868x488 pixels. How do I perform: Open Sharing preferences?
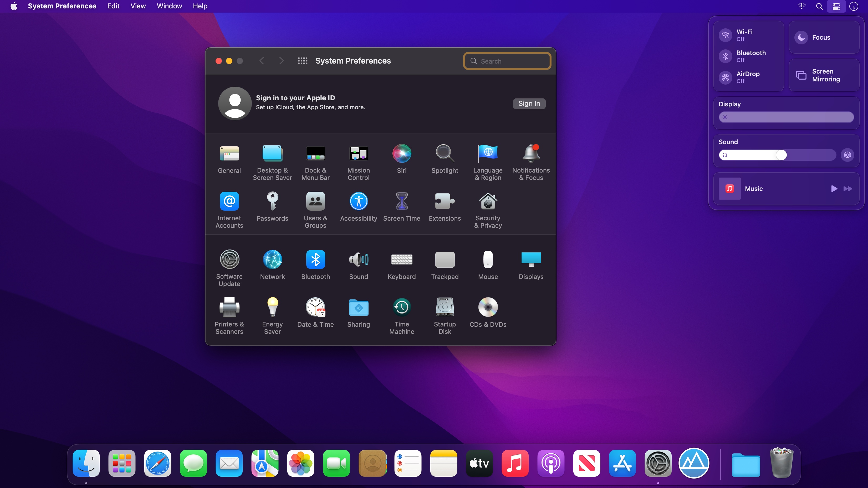point(359,313)
